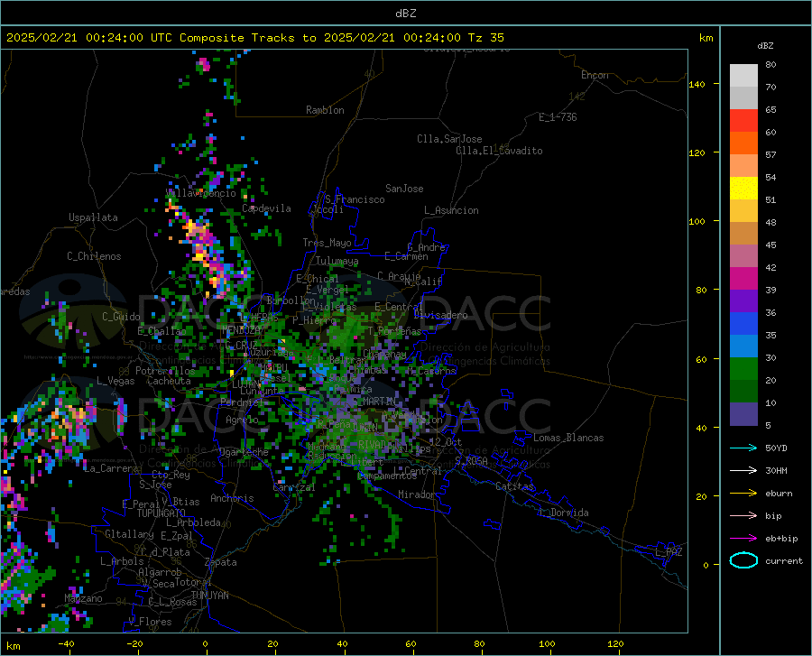Click the S_Francisco map label
This screenshot has width=812, height=656.
tap(355, 199)
